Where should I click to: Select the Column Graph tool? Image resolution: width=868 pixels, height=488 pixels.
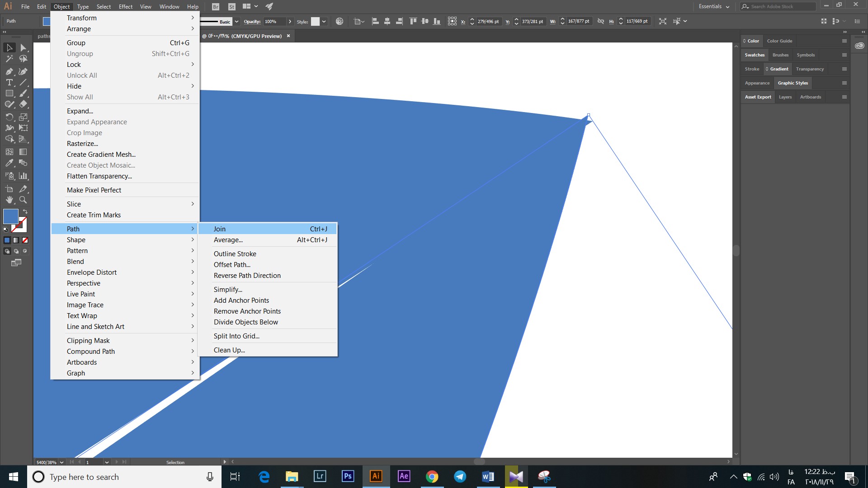(23, 176)
